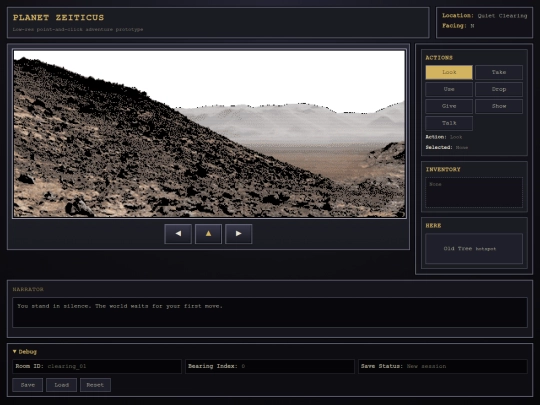Click the prototype subtitle under the title
The image size is (540, 405).
tap(78, 30)
